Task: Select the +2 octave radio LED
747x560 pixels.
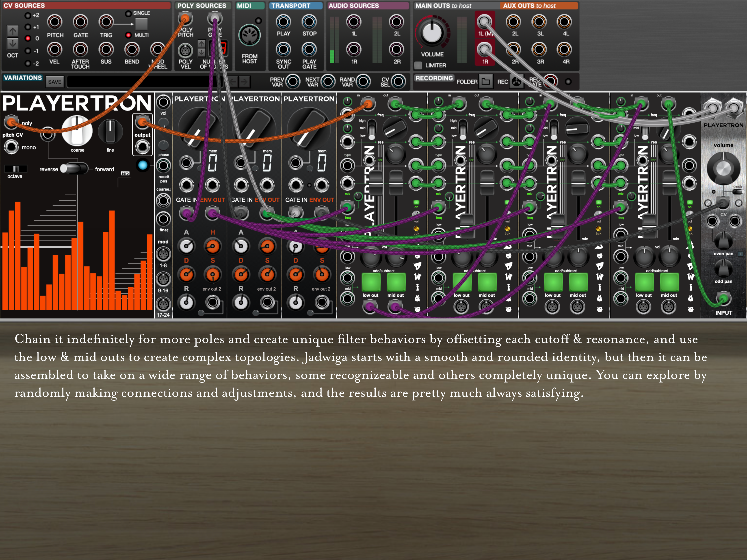Action: pyautogui.click(x=28, y=15)
